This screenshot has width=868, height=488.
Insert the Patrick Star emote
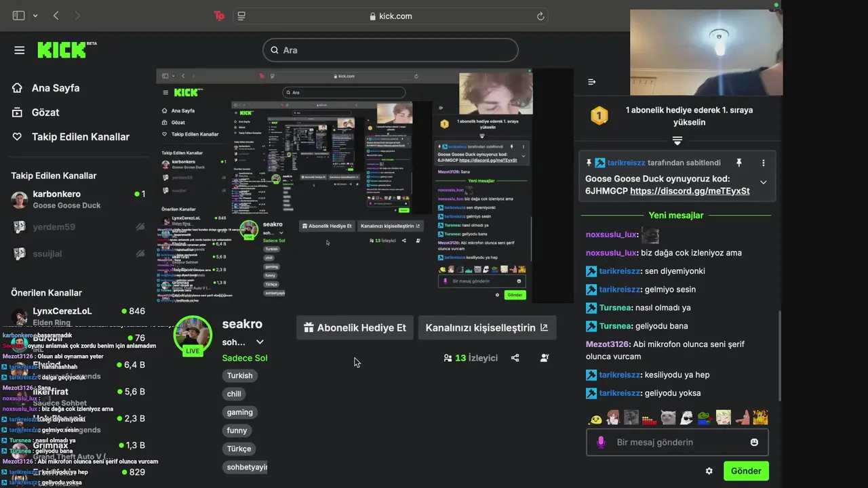point(742,418)
